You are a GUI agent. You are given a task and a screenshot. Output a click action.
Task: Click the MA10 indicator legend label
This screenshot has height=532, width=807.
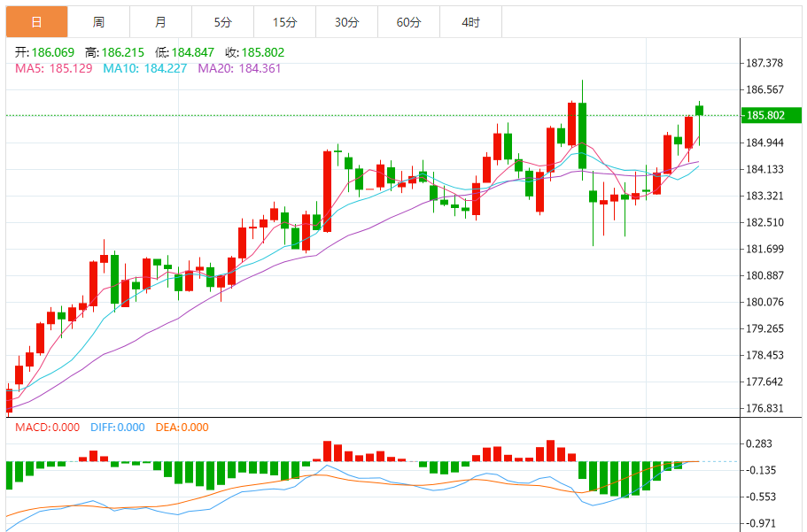(144, 68)
